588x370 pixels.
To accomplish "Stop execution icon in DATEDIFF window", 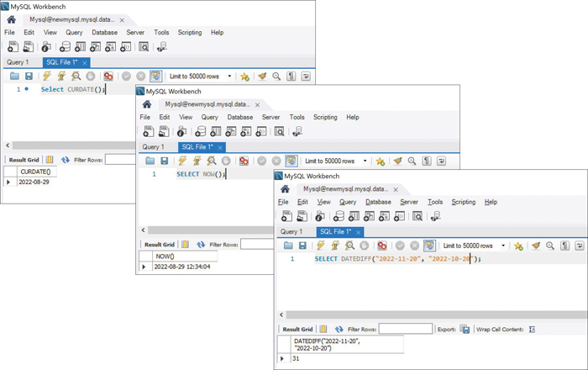I will click(364, 246).
